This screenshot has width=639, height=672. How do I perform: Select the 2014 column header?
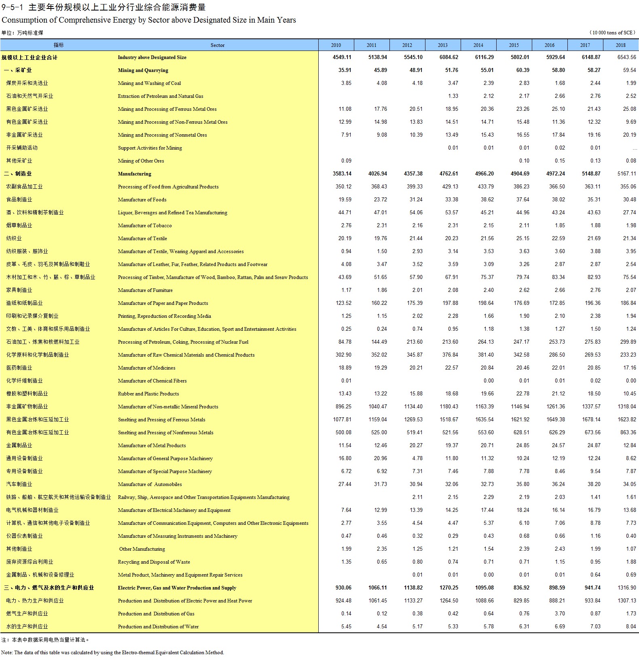click(x=478, y=45)
